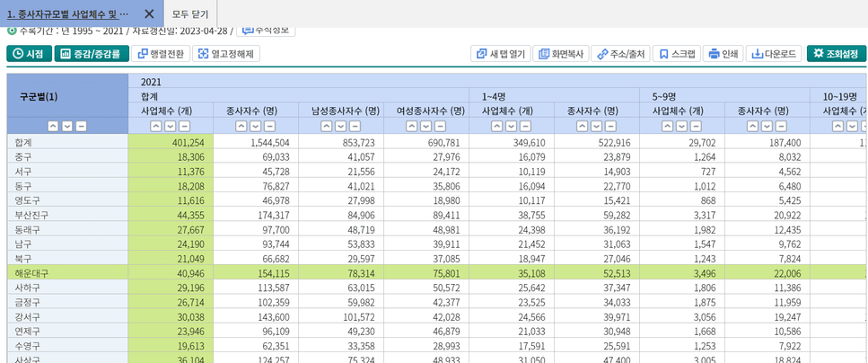Screen dimensions: 868x363
Task: Sort 5~9명 사업체수 column descending
Action: 681,127
